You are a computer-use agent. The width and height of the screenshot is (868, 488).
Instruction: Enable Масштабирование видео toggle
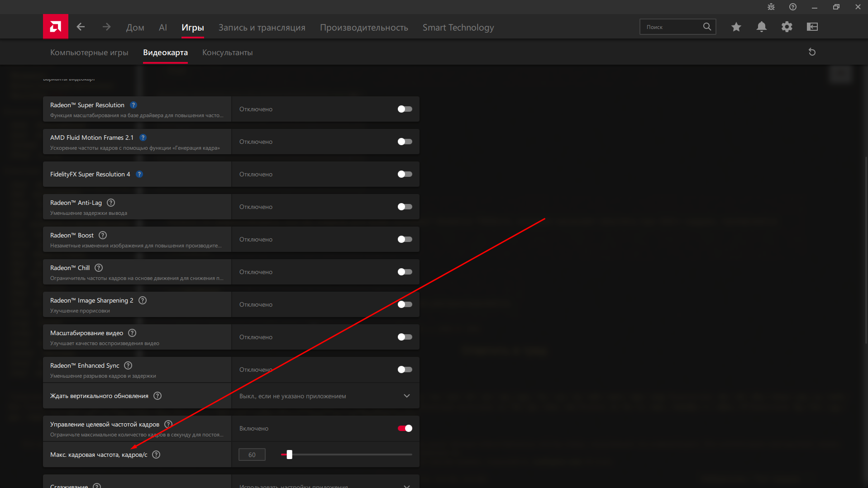405,337
